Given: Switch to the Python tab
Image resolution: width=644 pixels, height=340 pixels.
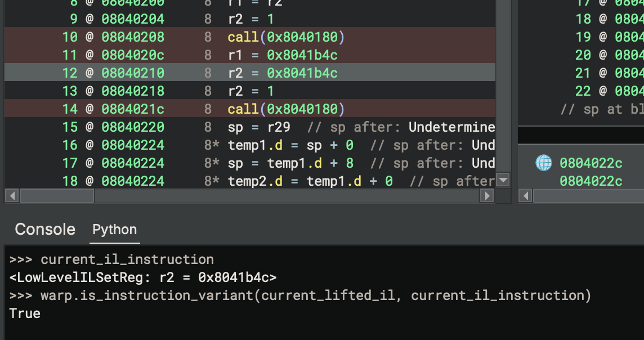Looking at the screenshot, I should tap(114, 230).
